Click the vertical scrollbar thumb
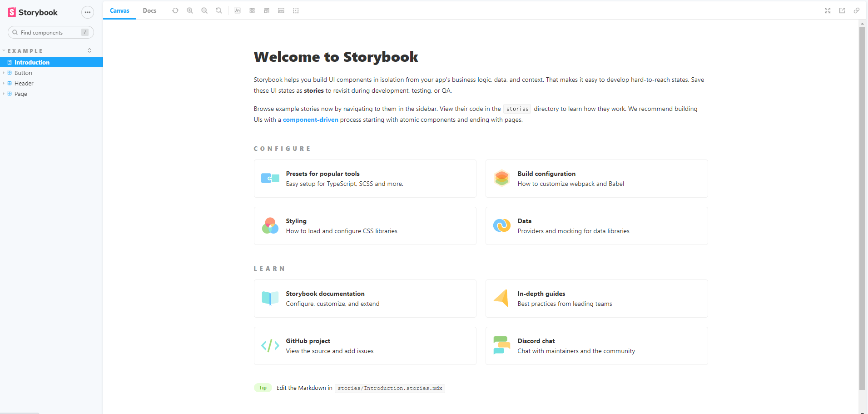 click(862, 208)
